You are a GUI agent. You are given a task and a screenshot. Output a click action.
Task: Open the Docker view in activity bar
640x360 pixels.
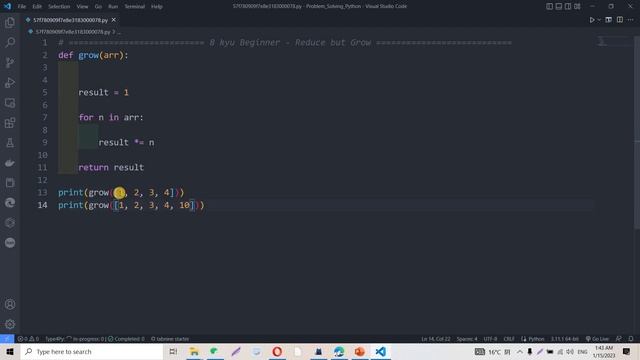10,163
